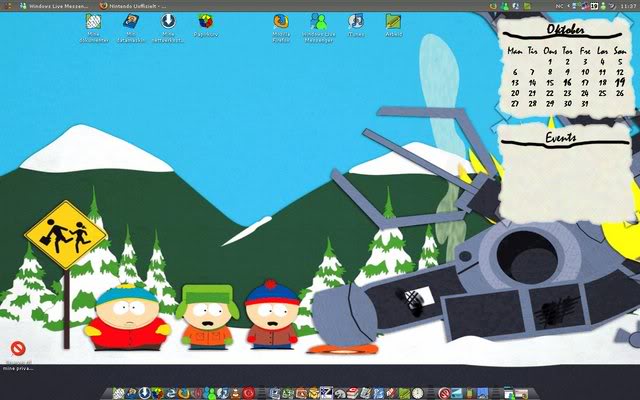Click the Z icon in the dock
Viewport: 640px width, 400px height.
coord(326,393)
